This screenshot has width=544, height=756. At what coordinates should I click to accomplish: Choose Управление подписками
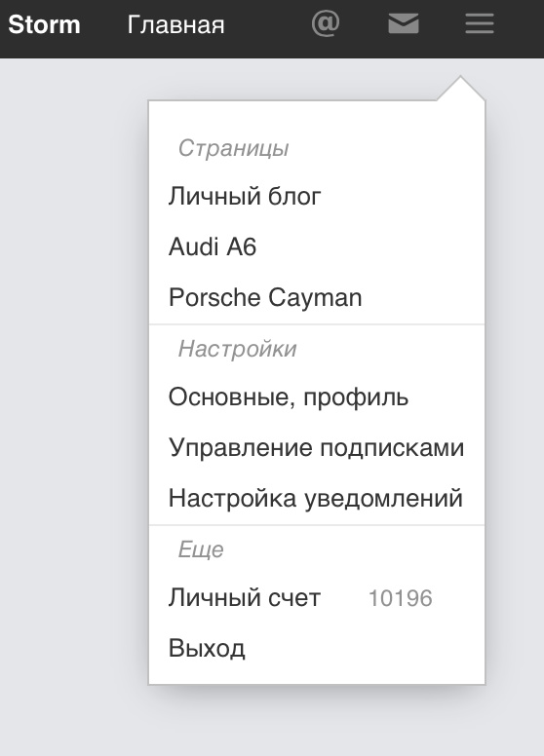(x=317, y=447)
